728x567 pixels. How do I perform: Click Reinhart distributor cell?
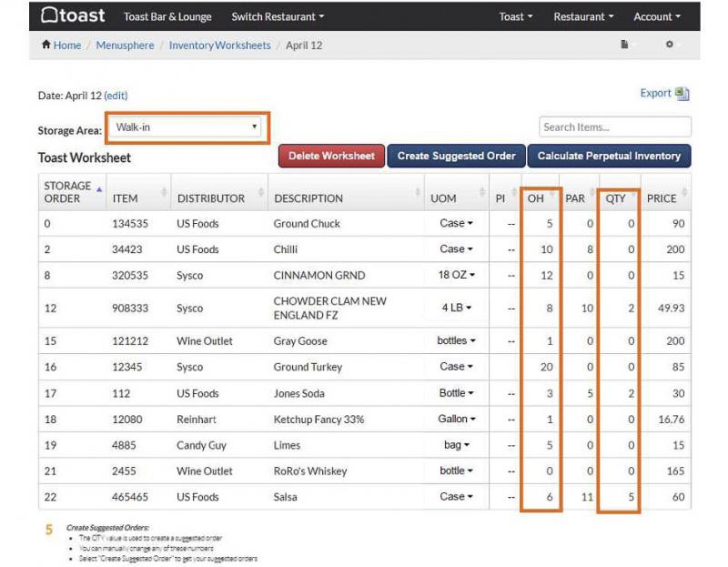[x=196, y=420]
